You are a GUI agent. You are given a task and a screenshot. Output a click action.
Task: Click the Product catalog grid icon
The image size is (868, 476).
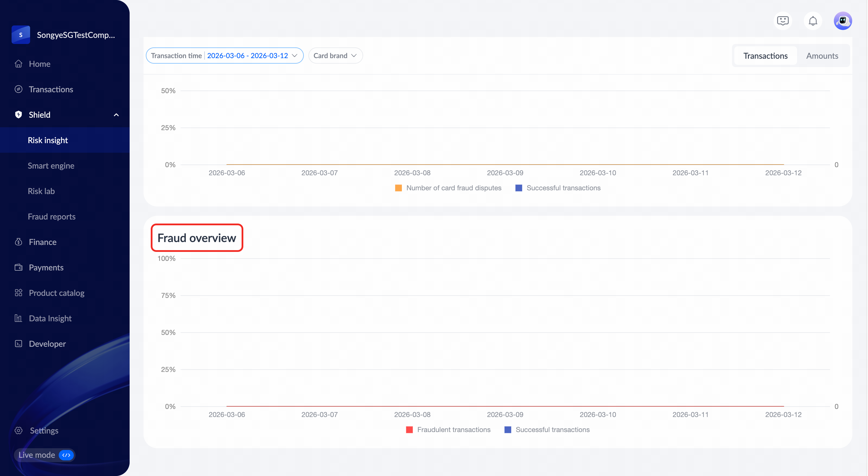[x=19, y=293]
